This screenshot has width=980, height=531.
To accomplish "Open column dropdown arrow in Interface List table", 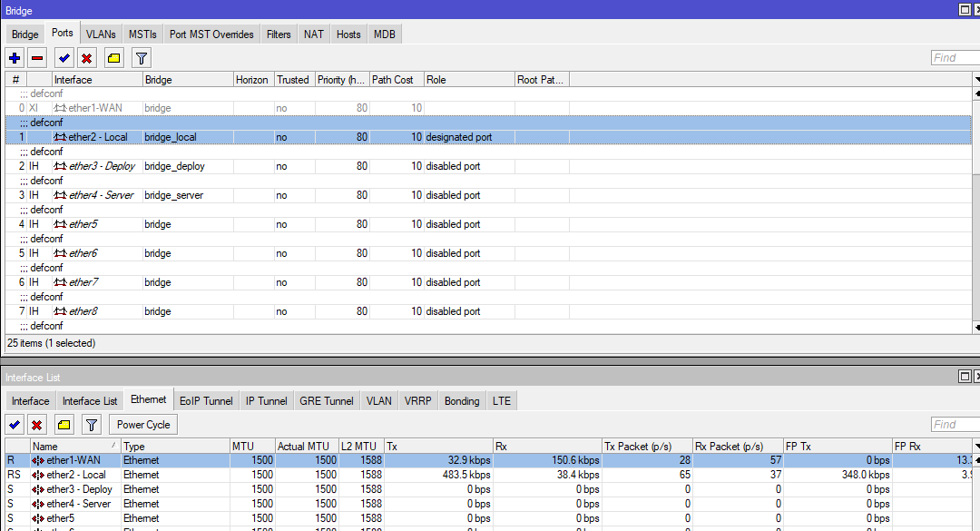I will (x=976, y=446).
